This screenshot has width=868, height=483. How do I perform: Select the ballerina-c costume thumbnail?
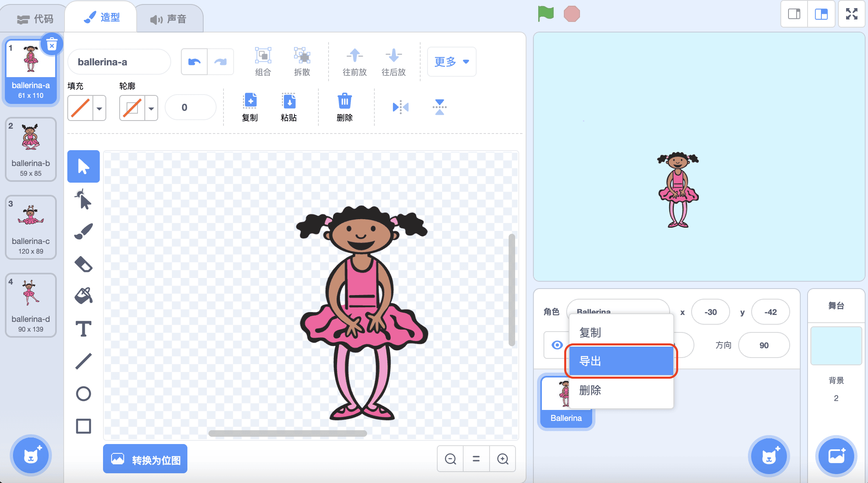[x=31, y=227]
